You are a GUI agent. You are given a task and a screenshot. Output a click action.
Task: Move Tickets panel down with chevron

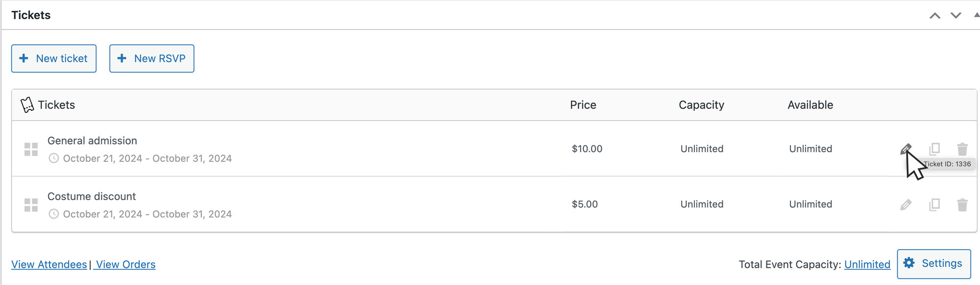pos(955,16)
